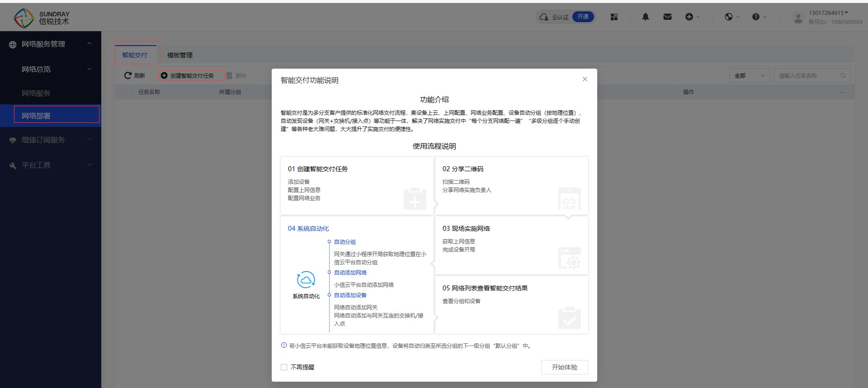
Task: Click 创建智能交付任务 button
Action: pyautogui.click(x=192, y=75)
